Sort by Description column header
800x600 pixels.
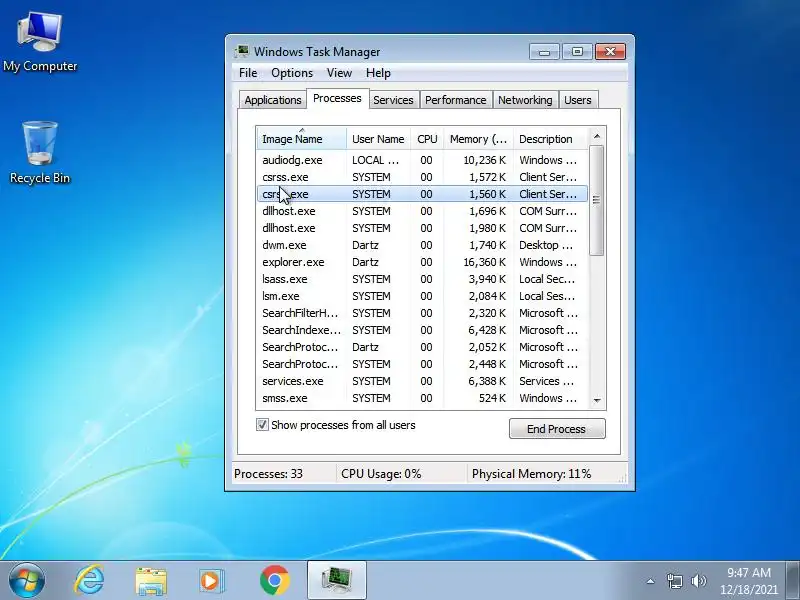[550, 139]
